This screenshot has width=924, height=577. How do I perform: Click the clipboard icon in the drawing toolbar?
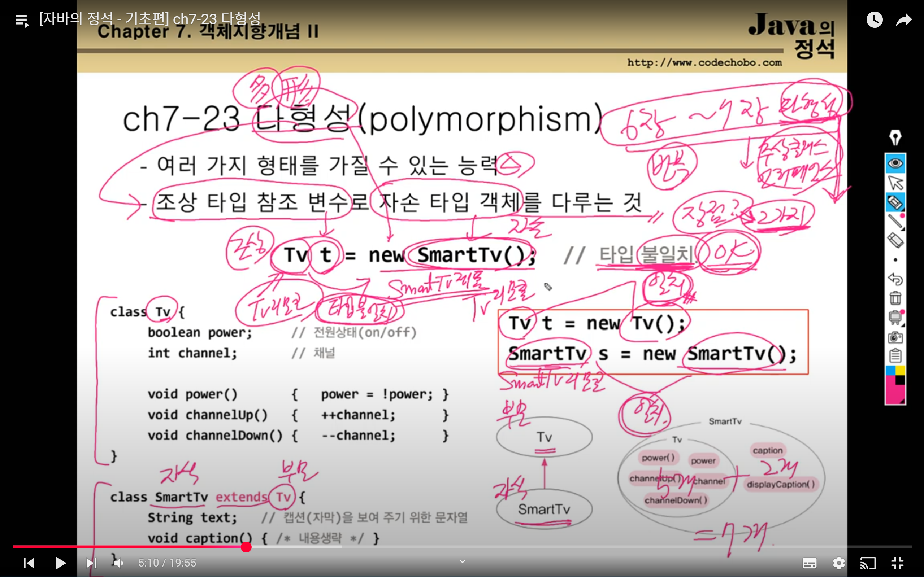[895, 355]
